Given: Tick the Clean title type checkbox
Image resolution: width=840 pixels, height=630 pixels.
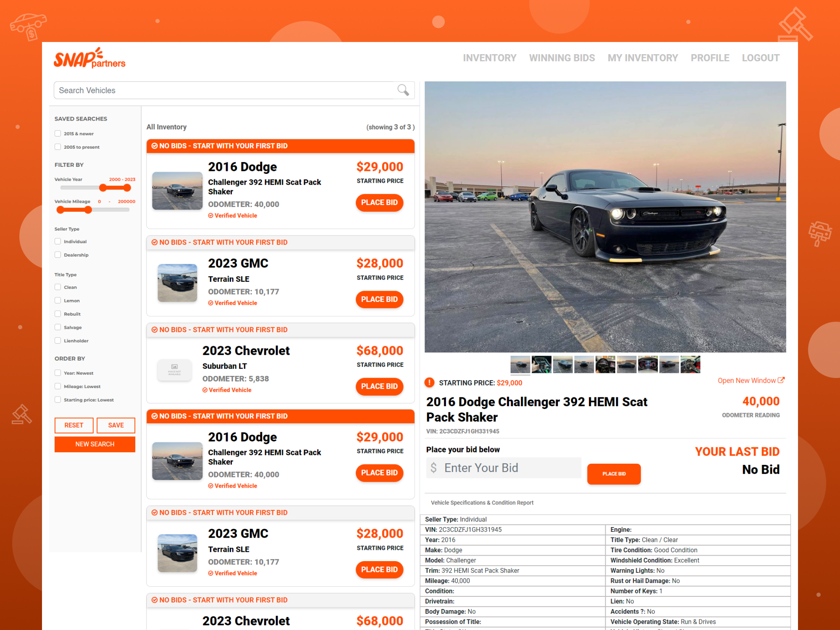Looking at the screenshot, I should tap(58, 287).
